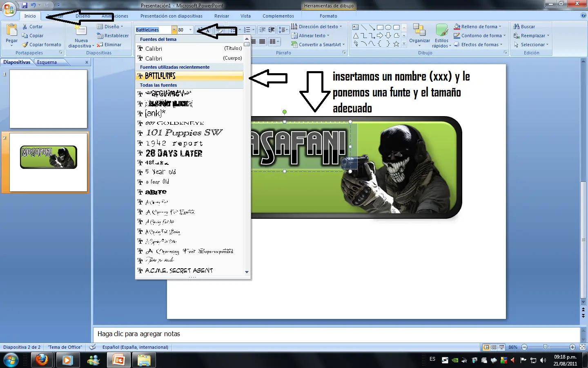This screenshot has width=588, height=368.
Task: Expand the font size dropdown arrow
Action: click(190, 30)
